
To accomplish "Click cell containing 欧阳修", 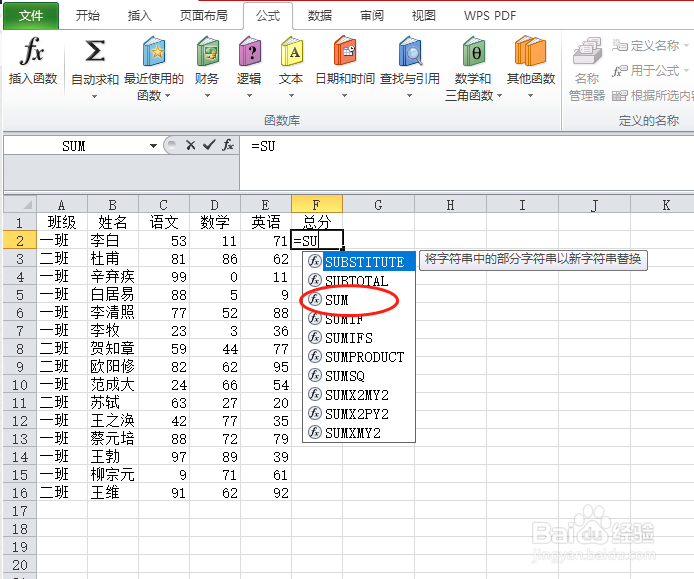I will [113, 367].
